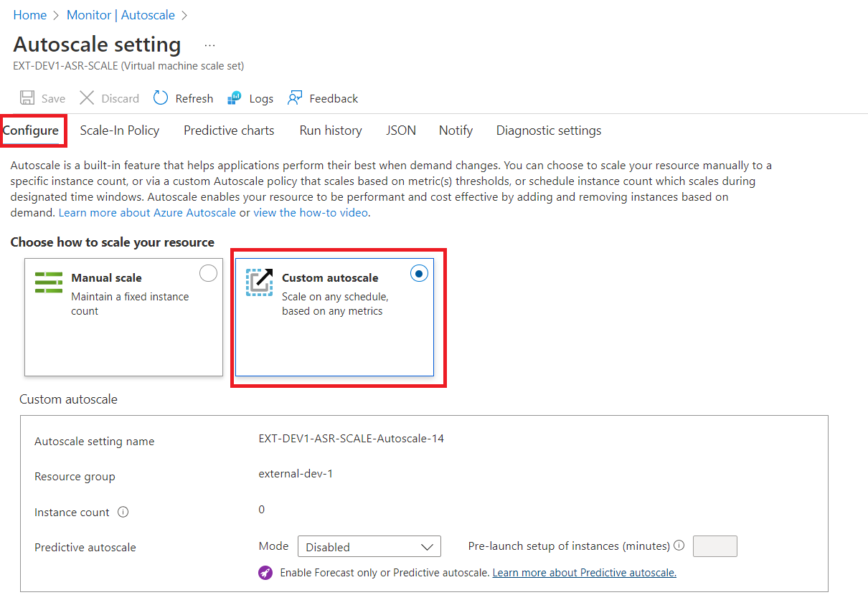Open the Run history tab

coord(331,130)
